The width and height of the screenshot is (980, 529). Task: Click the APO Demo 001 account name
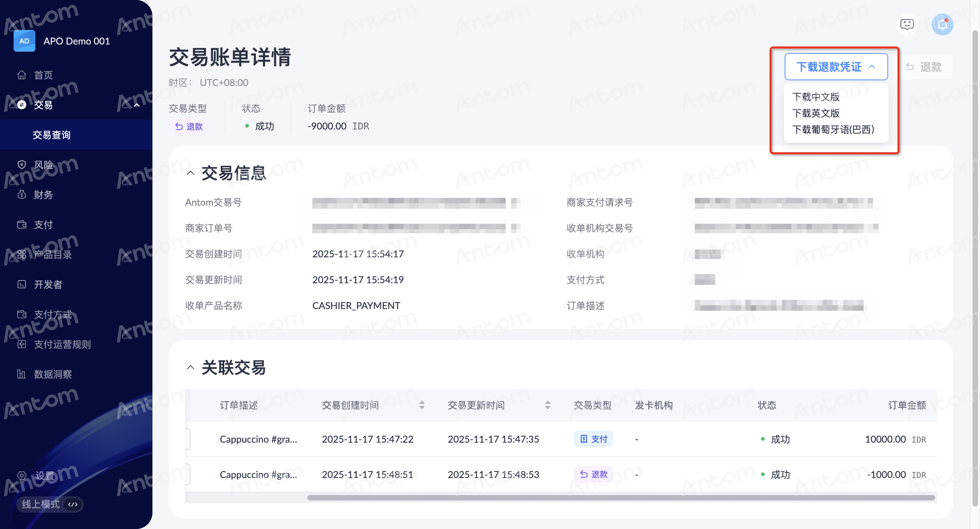coord(77,41)
